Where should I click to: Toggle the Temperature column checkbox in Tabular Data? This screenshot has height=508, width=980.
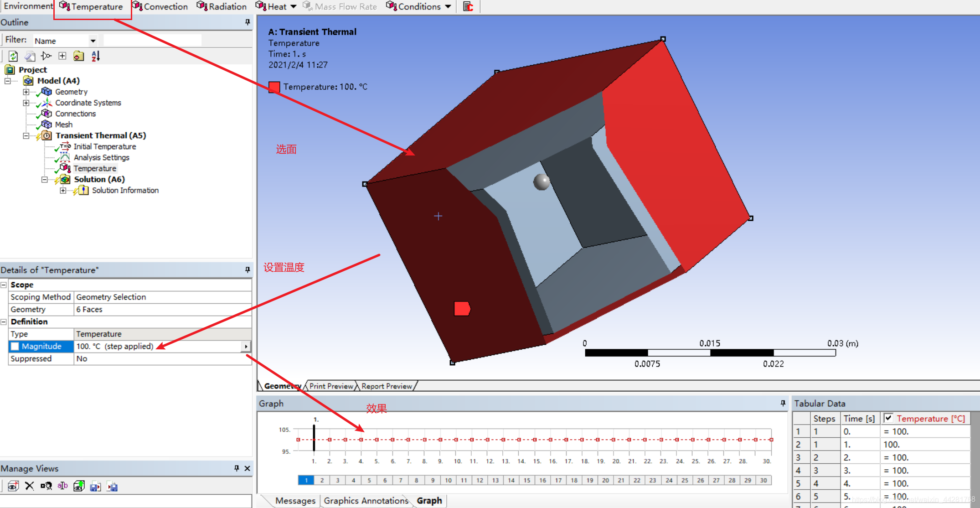point(888,418)
